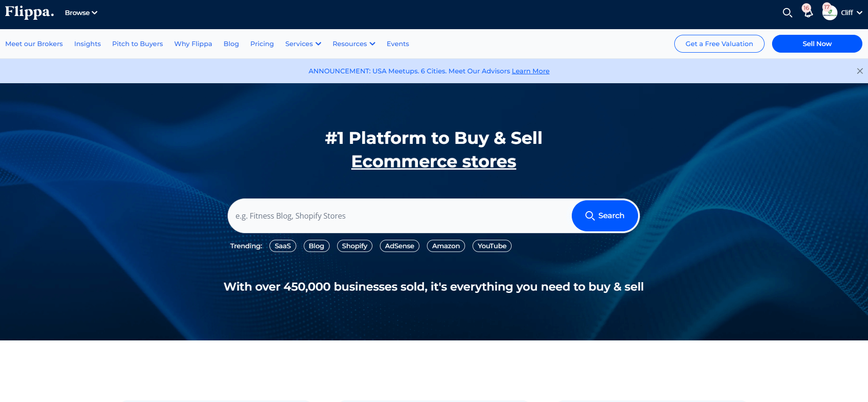The width and height of the screenshot is (868, 402).
Task: Open Pitch to Buyers
Action: click(137, 44)
